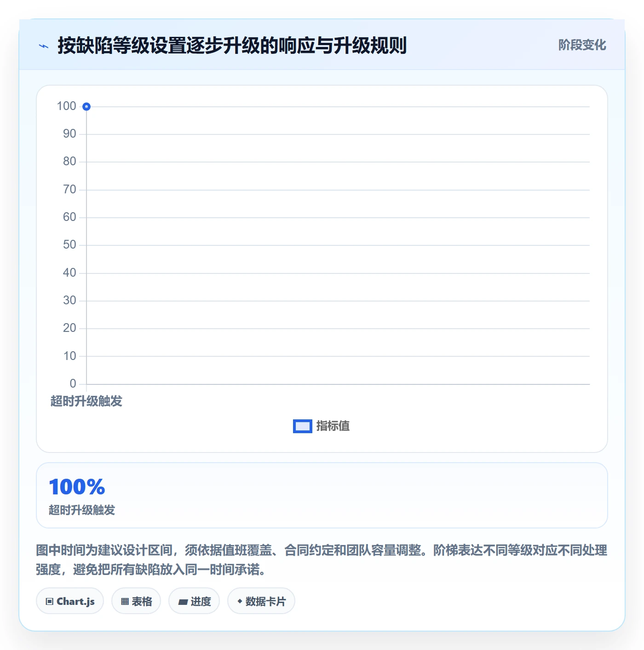This screenshot has width=644, height=650.
Task: Click the y-axis label 0
Action: 73,383
